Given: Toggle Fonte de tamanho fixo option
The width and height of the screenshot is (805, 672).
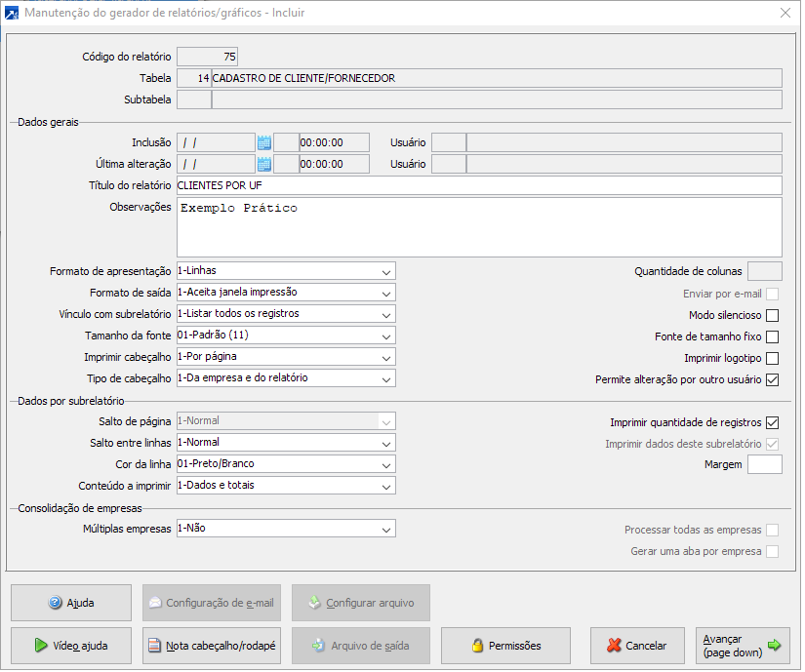Looking at the screenshot, I should (772, 336).
